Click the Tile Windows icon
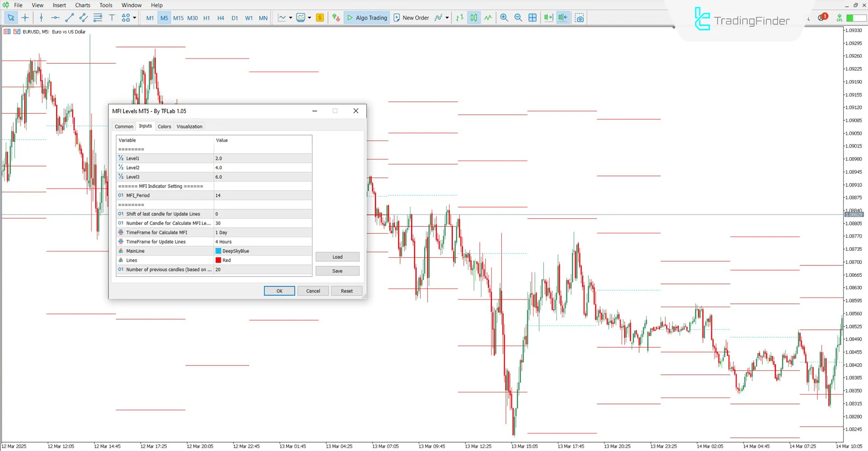 pos(532,18)
